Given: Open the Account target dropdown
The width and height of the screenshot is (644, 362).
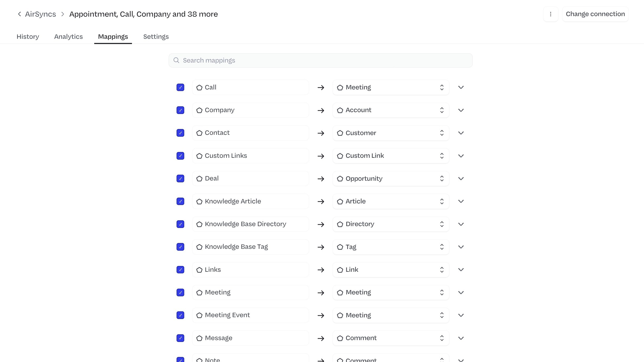Looking at the screenshot, I should pyautogui.click(x=391, y=110).
